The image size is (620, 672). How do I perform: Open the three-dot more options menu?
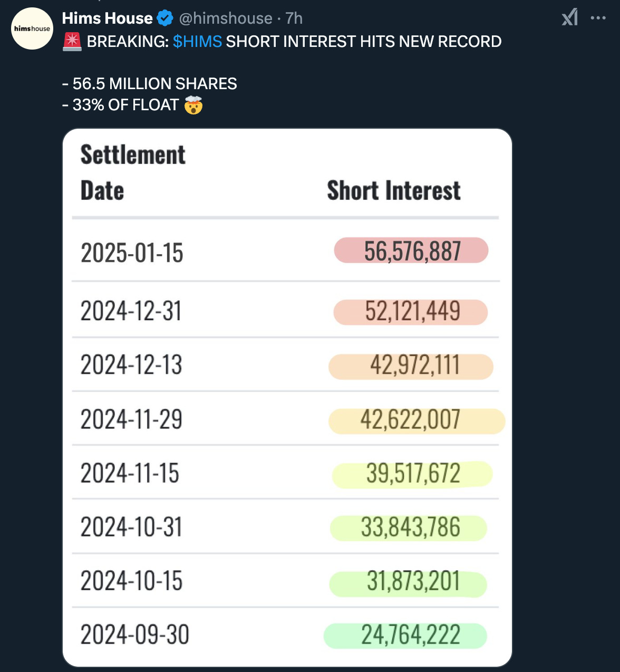[x=598, y=18]
